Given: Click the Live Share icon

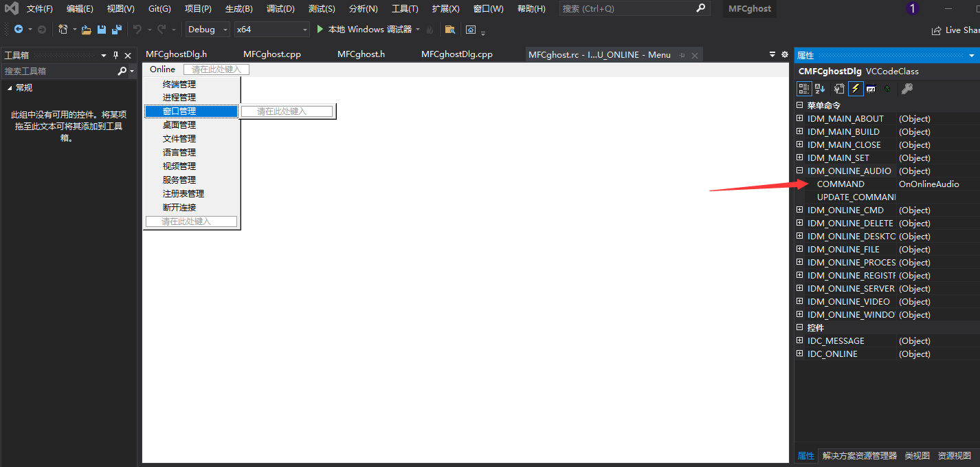Looking at the screenshot, I should (x=936, y=30).
